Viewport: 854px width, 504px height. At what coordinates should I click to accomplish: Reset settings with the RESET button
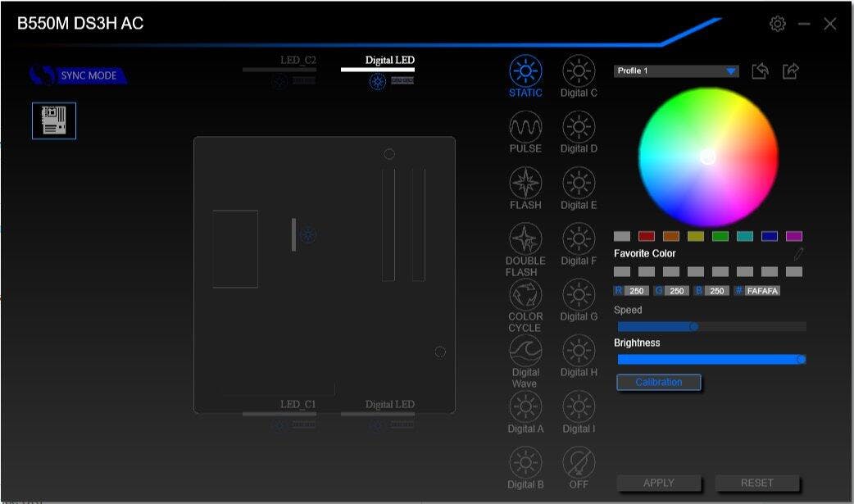(x=756, y=483)
